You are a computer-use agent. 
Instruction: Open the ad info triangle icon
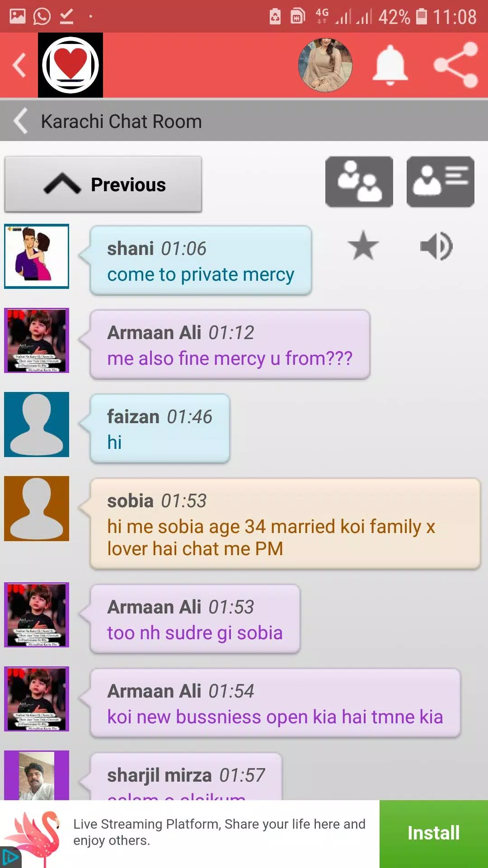coord(9,858)
